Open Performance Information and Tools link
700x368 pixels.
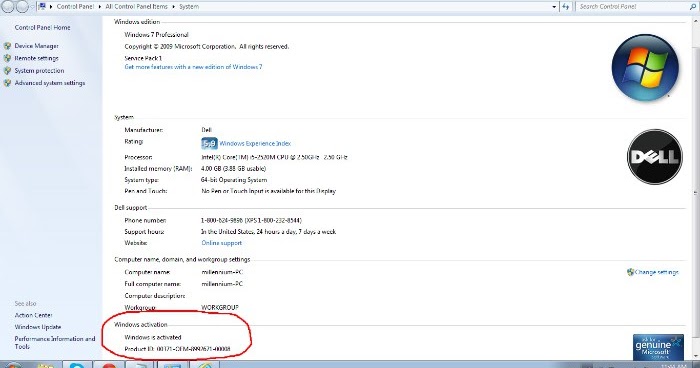[54, 343]
